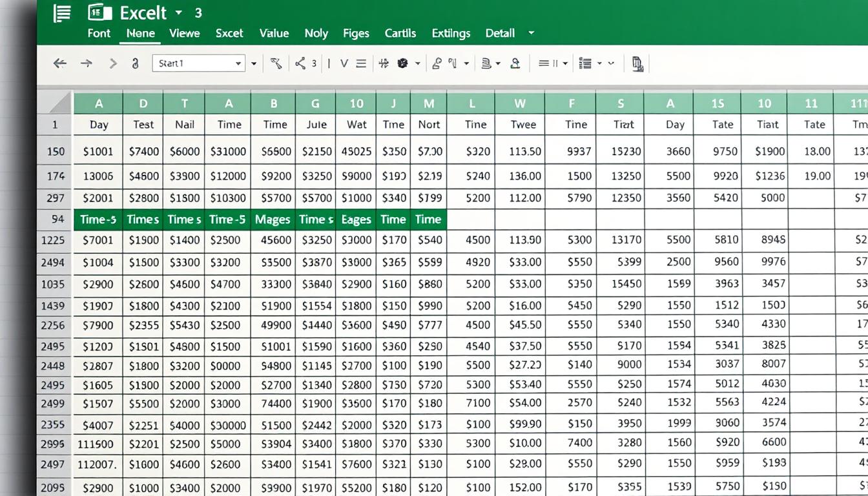Select row header 94
868x496 pixels.
[x=55, y=219]
